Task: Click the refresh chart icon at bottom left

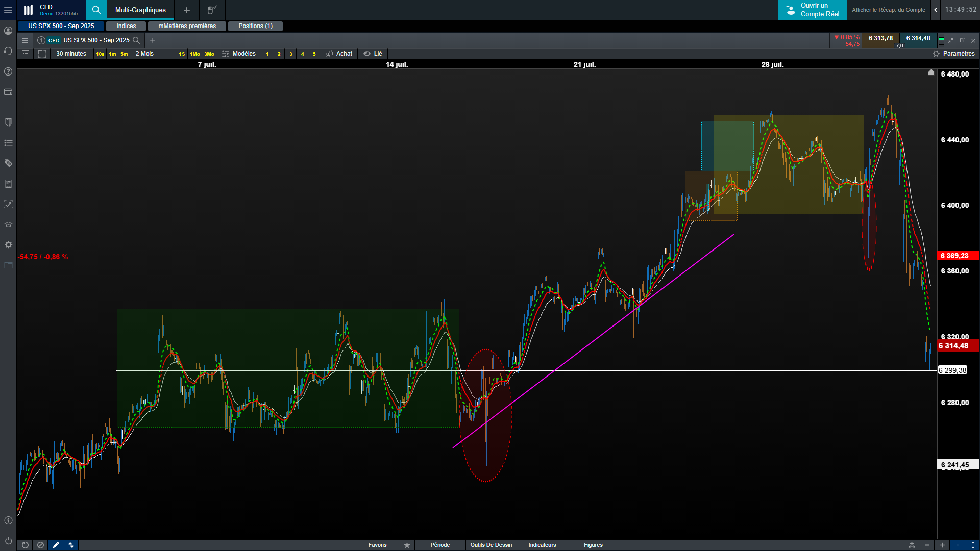Action: 25,545
